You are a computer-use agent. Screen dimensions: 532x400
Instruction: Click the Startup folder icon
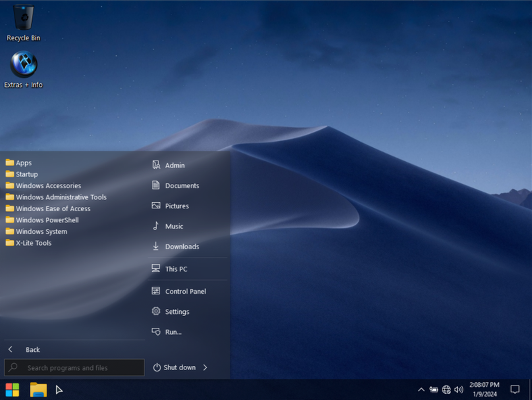tap(10, 174)
